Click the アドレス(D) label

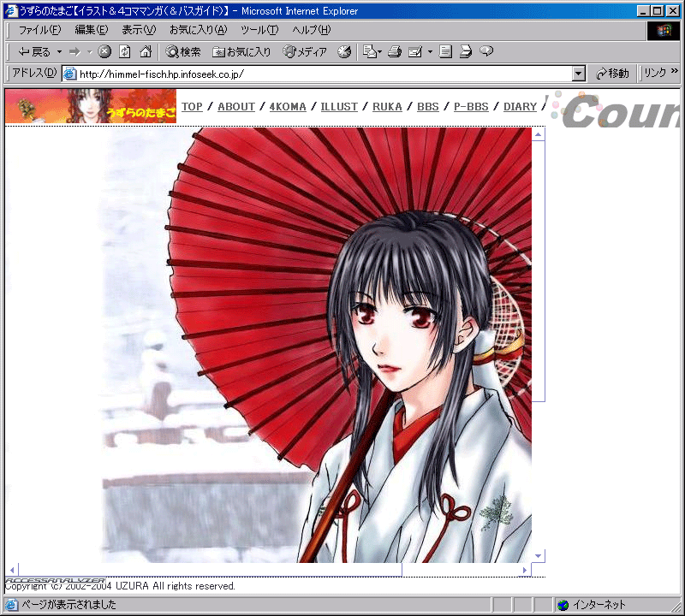34,73
